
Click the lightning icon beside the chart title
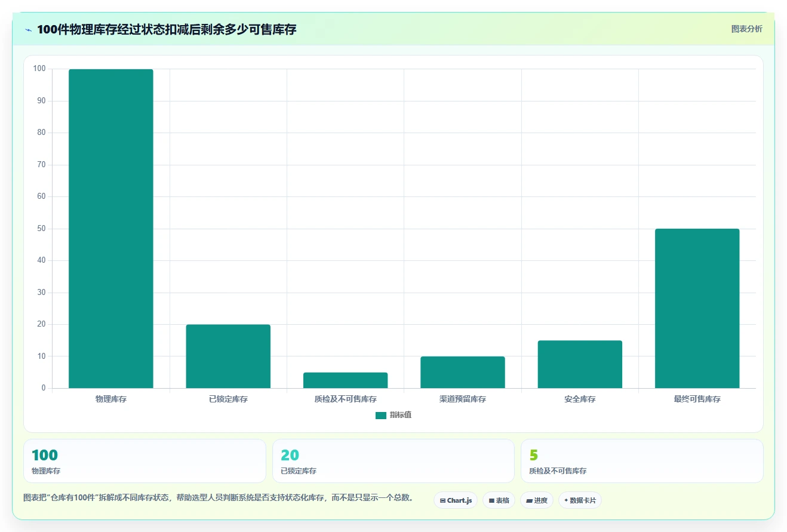[x=29, y=30]
